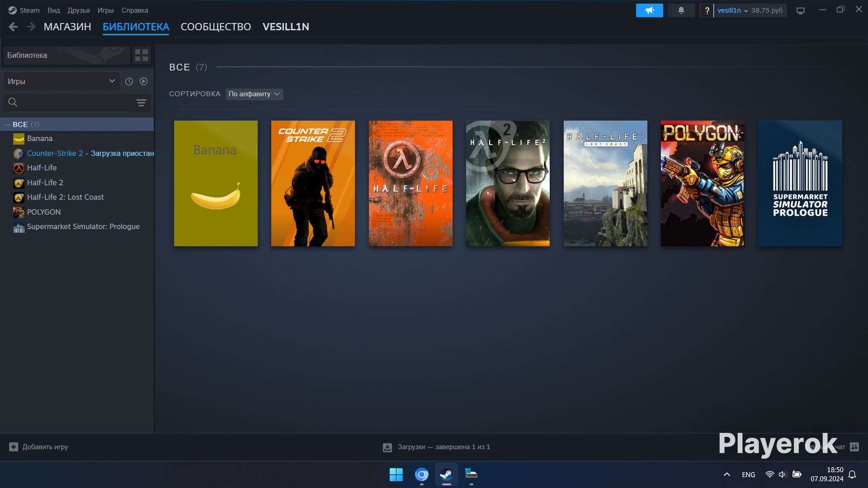868x488 pixels.
Task: Open Windows notification center bell
Action: coord(852,474)
